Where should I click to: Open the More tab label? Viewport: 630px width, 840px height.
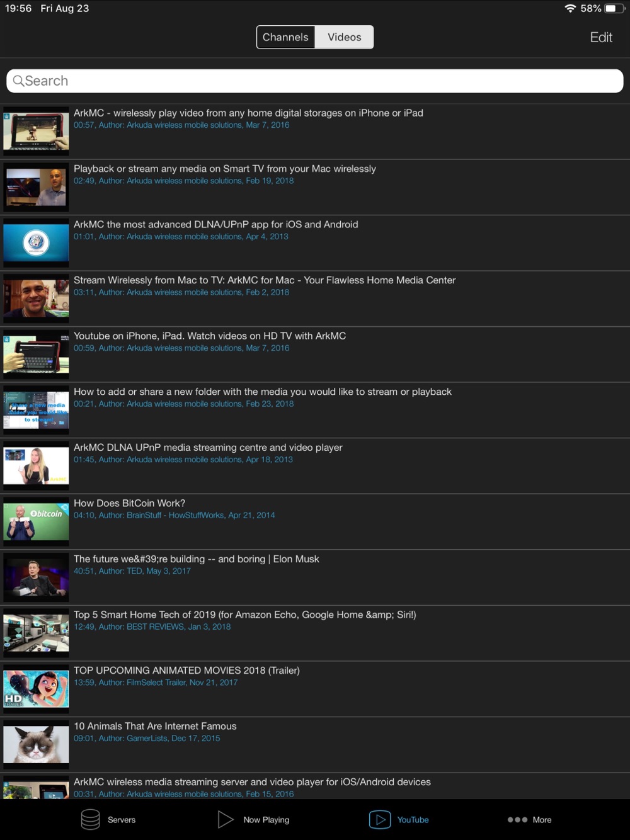coord(542,820)
